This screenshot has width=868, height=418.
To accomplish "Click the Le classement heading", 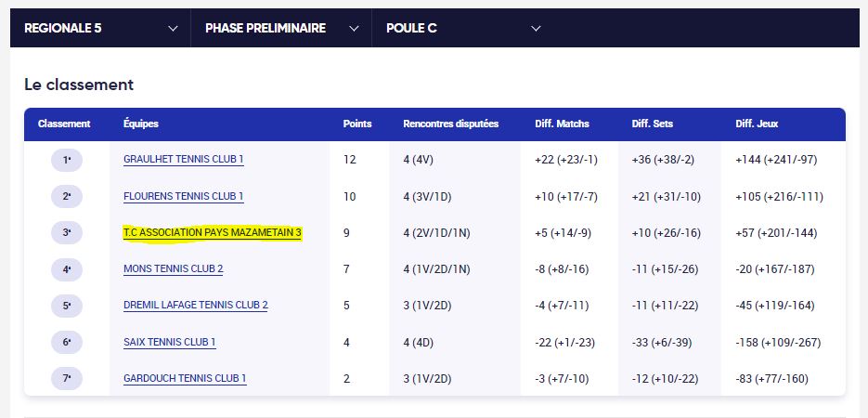I will click(79, 85).
